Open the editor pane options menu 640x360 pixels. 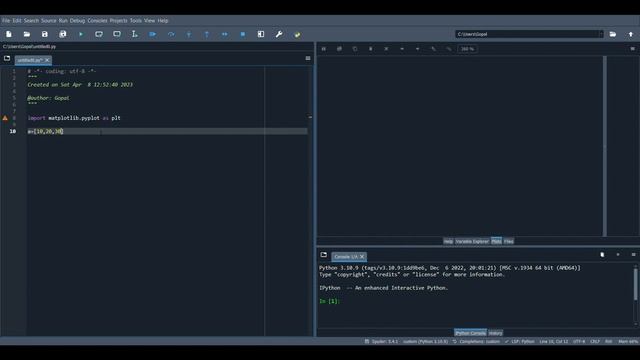click(308, 58)
